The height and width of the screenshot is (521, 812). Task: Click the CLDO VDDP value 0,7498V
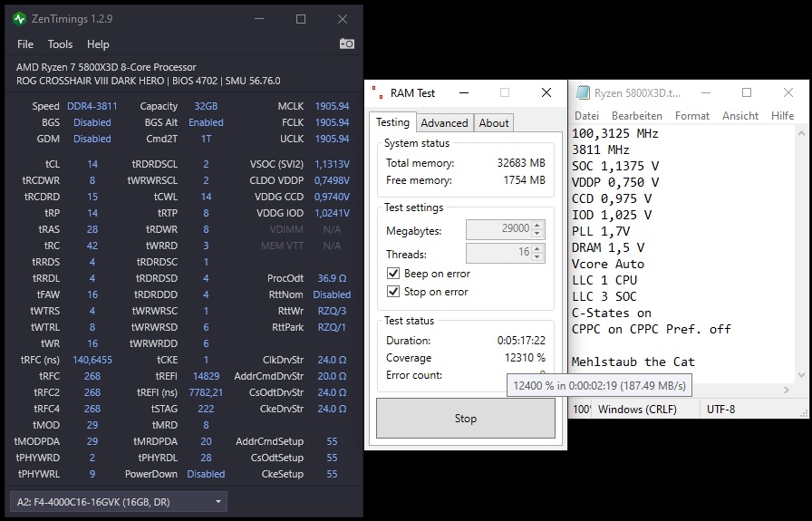[332, 180]
